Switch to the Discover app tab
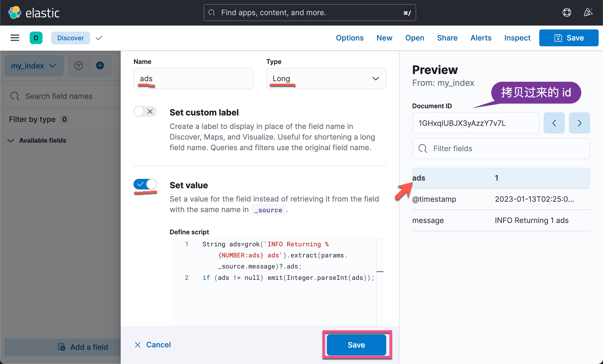Viewport: 603px width, 364px height. point(70,38)
